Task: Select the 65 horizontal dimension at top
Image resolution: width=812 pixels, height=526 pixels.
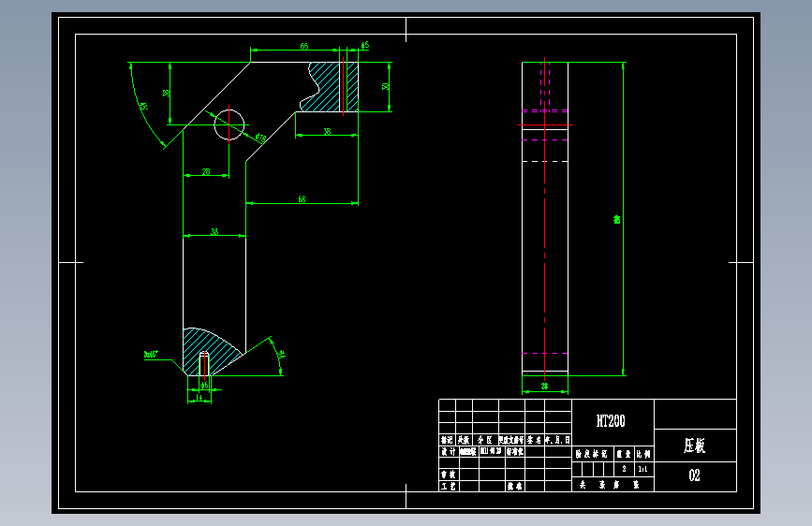Action: pos(304,46)
